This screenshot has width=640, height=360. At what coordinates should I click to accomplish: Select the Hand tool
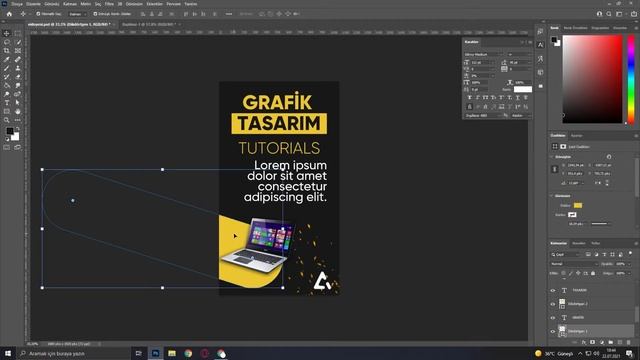point(18,111)
